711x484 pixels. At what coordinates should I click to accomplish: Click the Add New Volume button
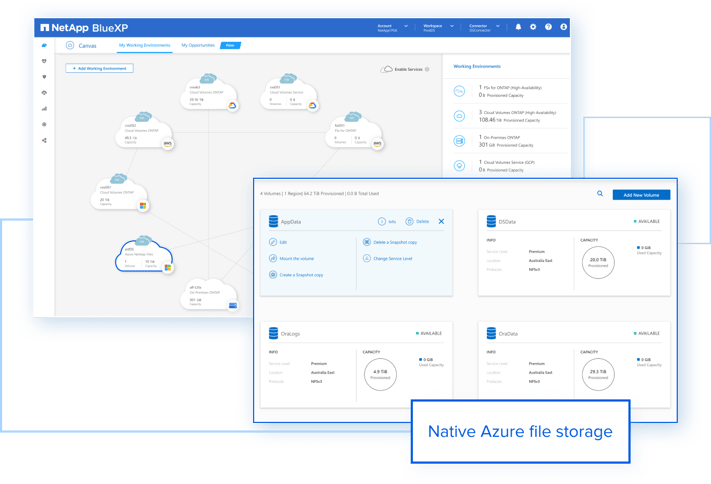pos(641,194)
